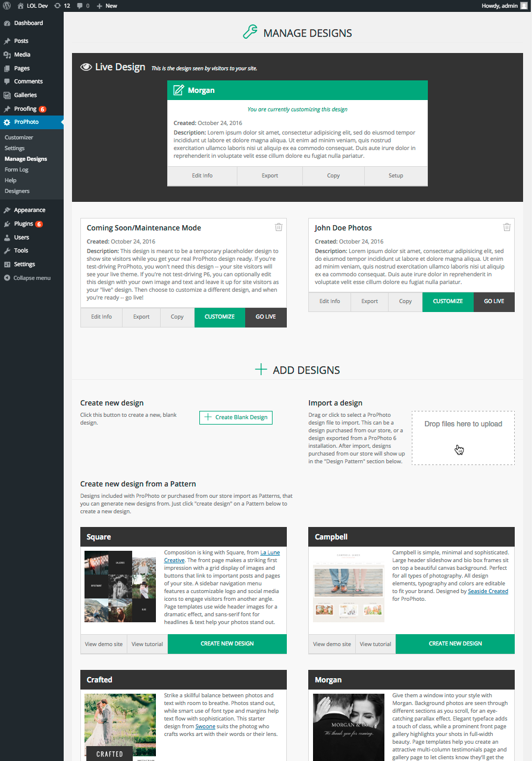Click Edit Info on the Morgan live design
Image resolution: width=532 pixels, height=761 pixels.
pyautogui.click(x=202, y=176)
